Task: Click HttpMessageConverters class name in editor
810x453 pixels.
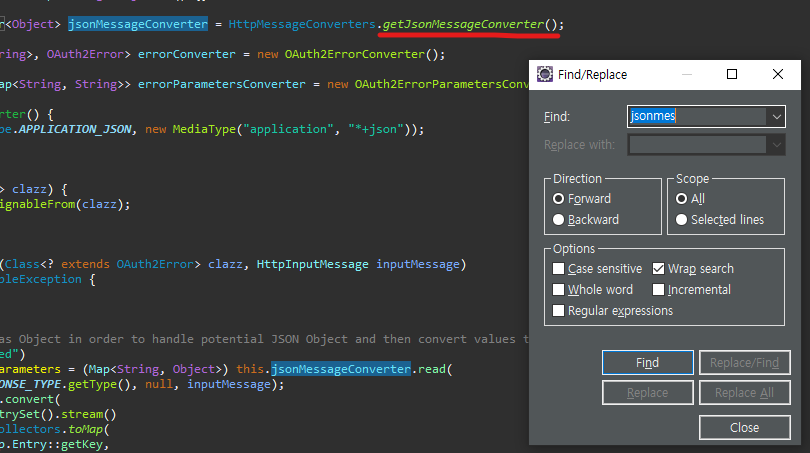Action: [x=302, y=24]
